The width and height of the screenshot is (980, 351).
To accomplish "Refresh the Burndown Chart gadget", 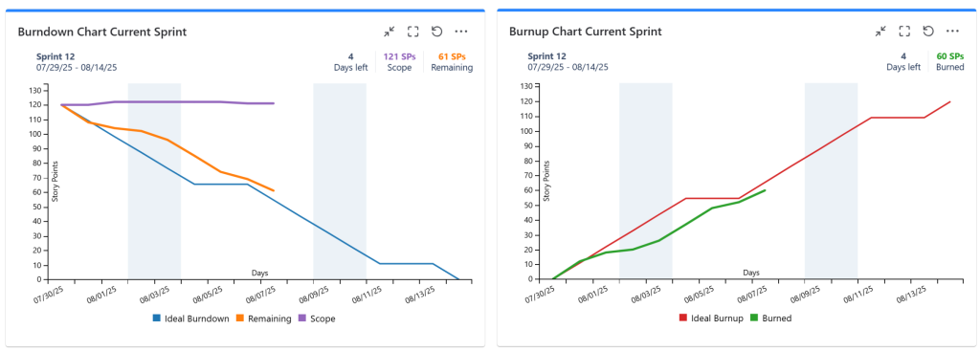I will tap(436, 32).
